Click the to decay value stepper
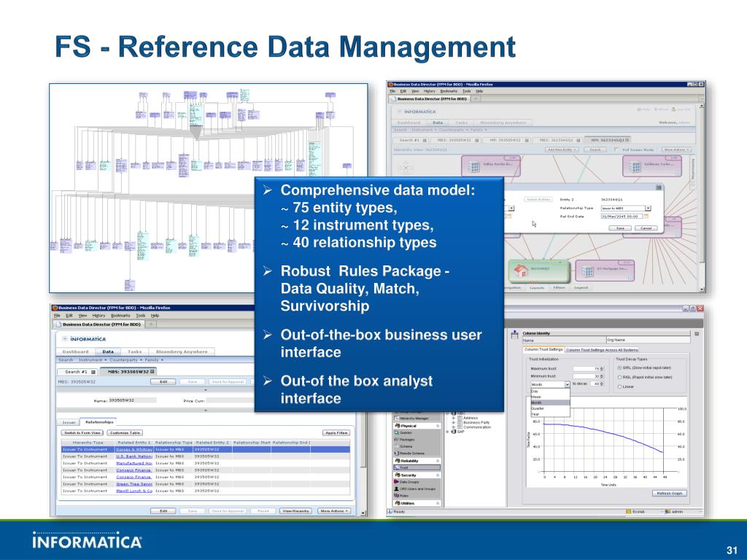Screen dimensions: 747x560 tap(602, 384)
